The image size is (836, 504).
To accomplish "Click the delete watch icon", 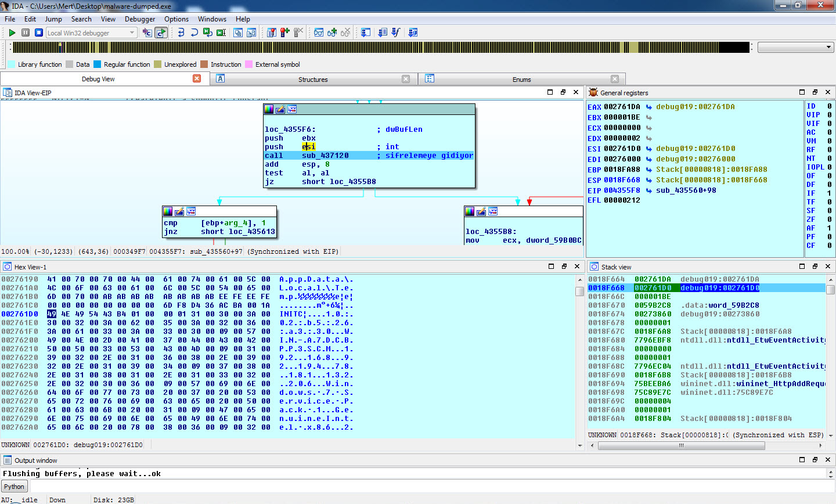I will click(345, 33).
